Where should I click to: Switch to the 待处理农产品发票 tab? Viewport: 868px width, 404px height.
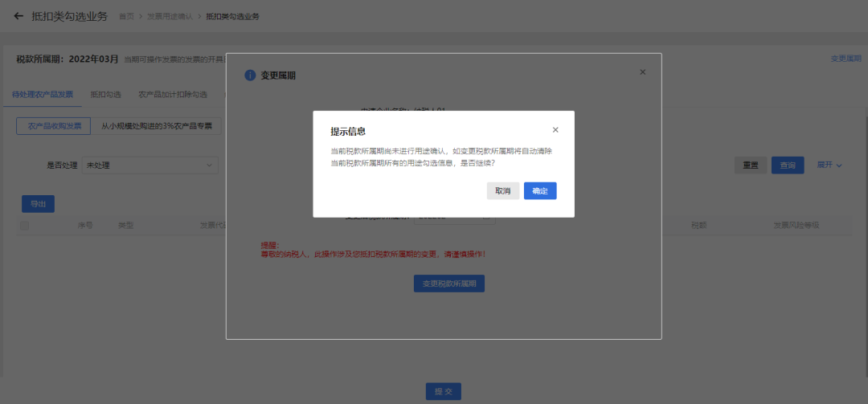pos(42,94)
